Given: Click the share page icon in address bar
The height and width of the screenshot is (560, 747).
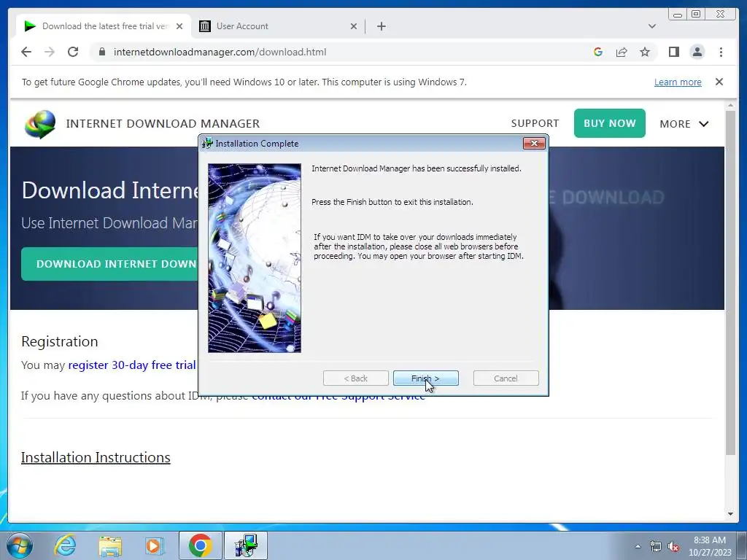Looking at the screenshot, I should [622, 52].
